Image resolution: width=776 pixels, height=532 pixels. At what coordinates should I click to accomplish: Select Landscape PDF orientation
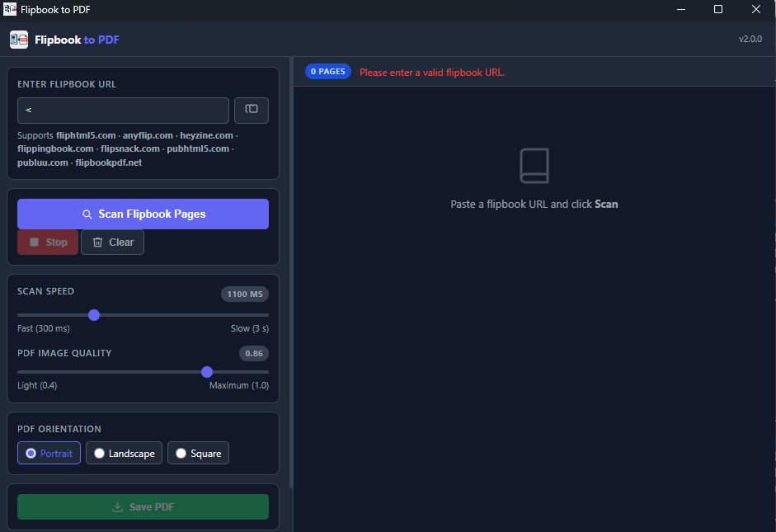click(124, 453)
